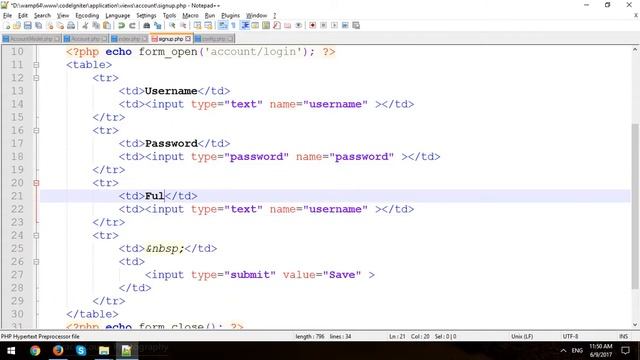Toggle the indent guide toolbar button
This screenshot has height=360, width=640.
[x=245, y=25]
